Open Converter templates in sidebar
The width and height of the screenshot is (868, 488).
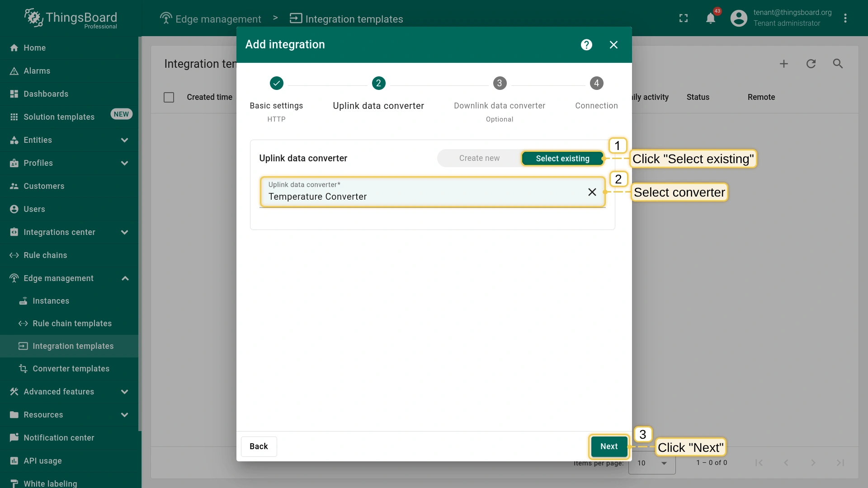pyautogui.click(x=71, y=369)
